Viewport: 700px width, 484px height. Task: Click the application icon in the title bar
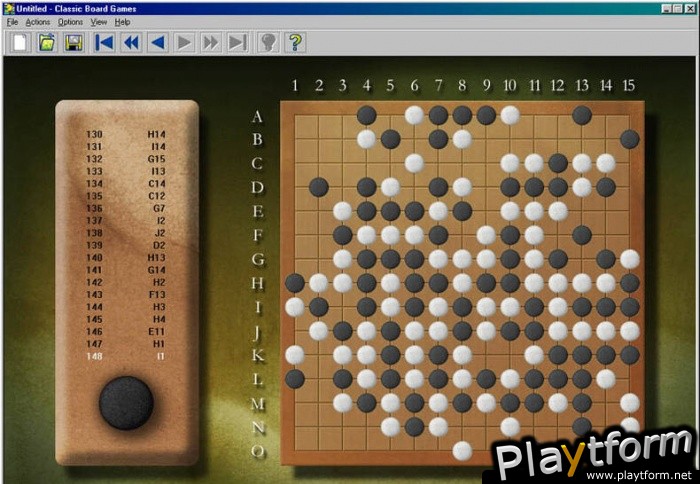(9, 8)
